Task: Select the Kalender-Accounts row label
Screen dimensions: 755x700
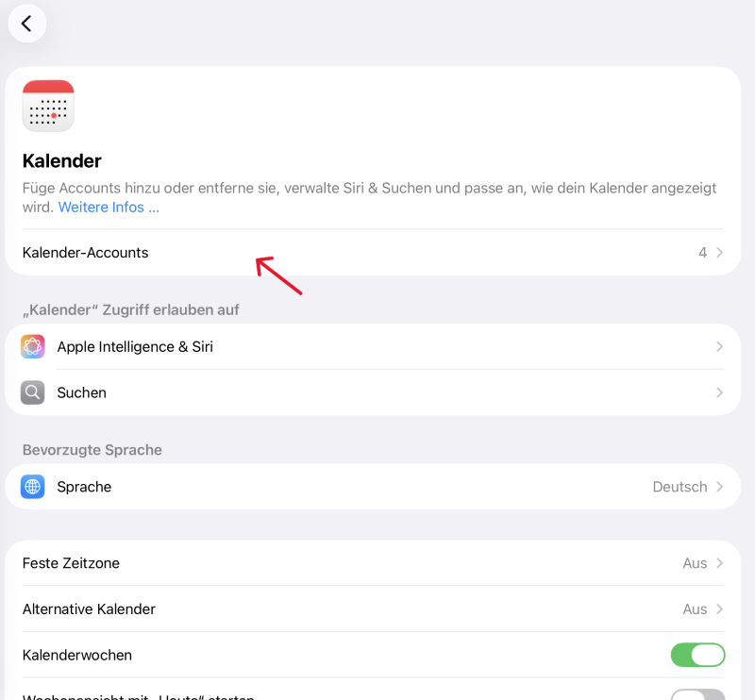Action: coord(85,252)
